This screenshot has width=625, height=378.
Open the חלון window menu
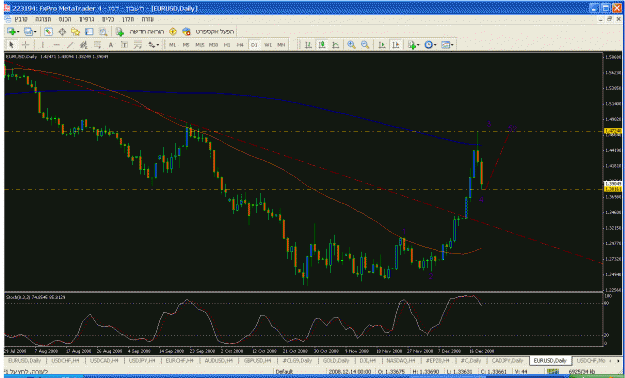click(128, 19)
